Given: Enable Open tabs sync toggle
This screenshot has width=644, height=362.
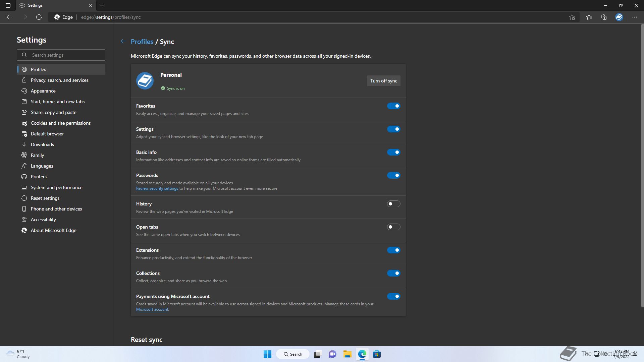Looking at the screenshot, I should [394, 227].
